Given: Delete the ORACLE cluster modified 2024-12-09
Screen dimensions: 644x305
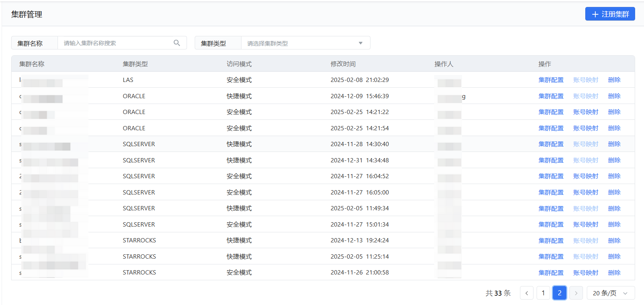Looking at the screenshot, I should coord(614,96).
